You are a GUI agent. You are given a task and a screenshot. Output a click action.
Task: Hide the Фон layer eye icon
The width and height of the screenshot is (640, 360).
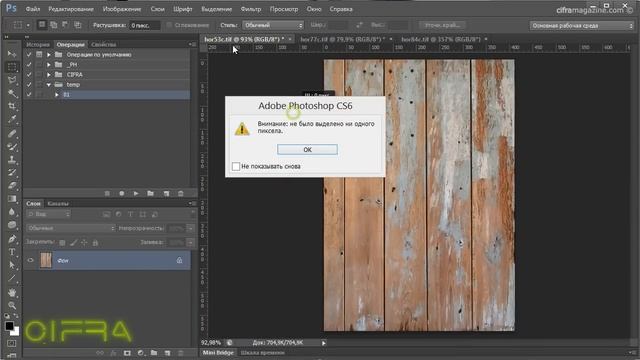click(30, 260)
